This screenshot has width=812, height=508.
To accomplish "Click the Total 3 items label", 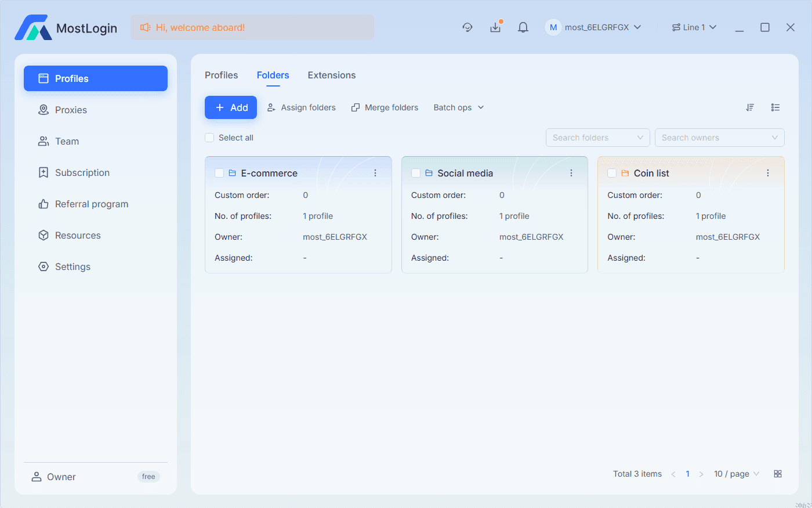I will [x=637, y=474].
